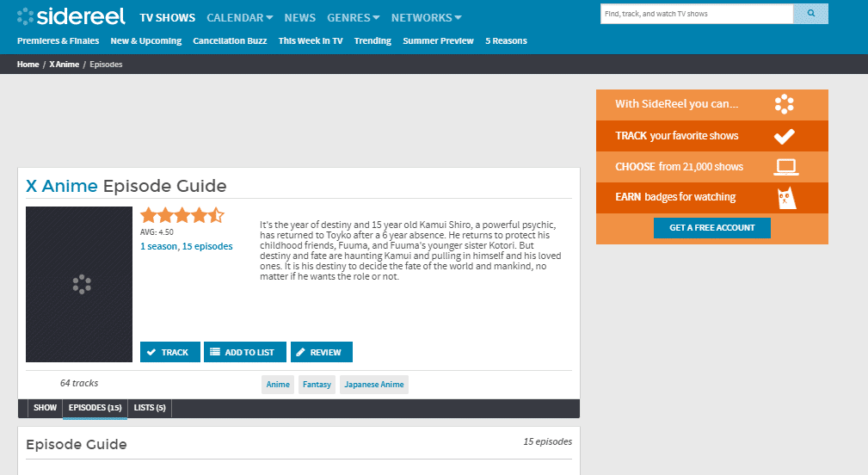868x475 pixels.
Task: Click the Episode Guide section heading
Action: [77, 445]
